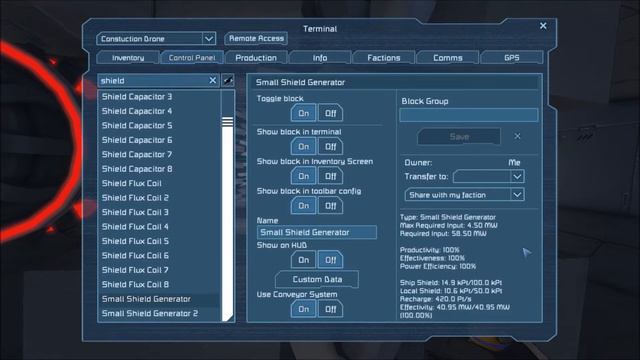The width and height of the screenshot is (640, 360).
Task: Set Show block in terminal On
Action: point(303,146)
